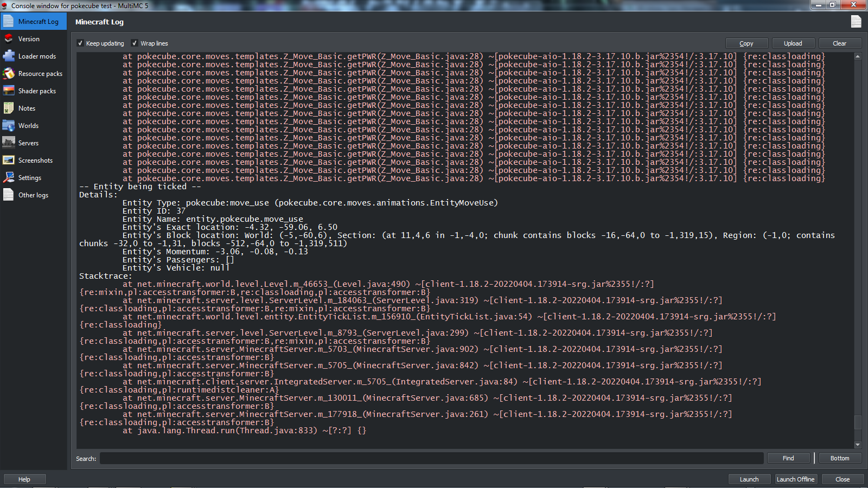Click the 'Details:' log line

98,195
